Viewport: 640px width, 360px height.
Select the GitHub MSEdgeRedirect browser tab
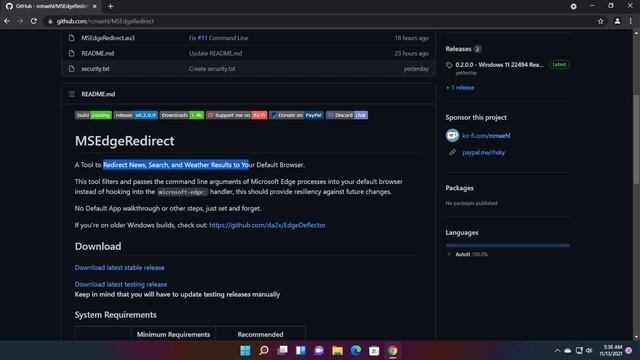pos(51,7)
